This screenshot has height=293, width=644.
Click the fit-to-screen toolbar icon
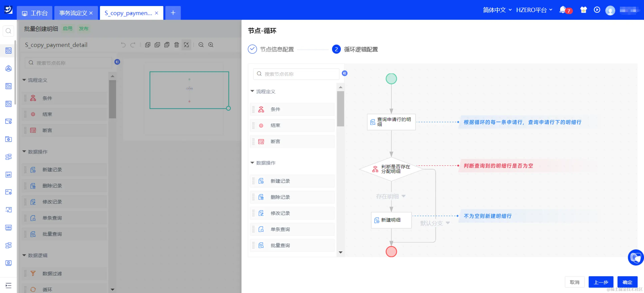[x=186, y=45]
